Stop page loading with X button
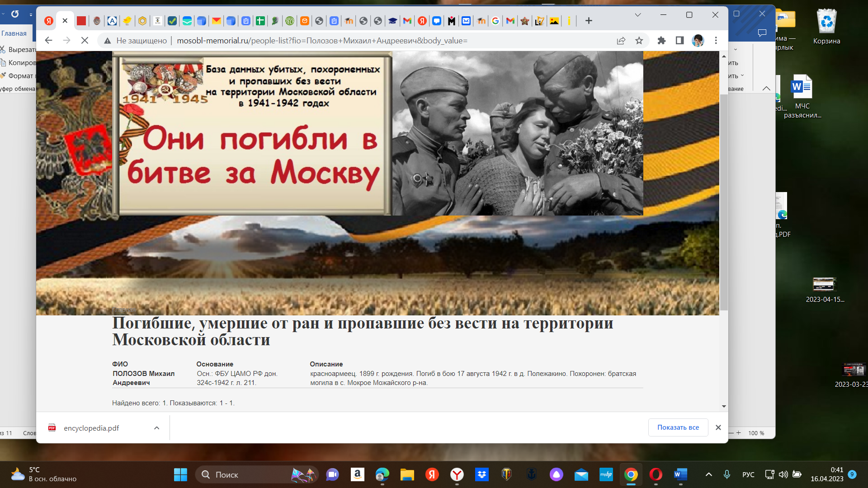The width and height of the screenshot is (868, 488). [85, 41]
